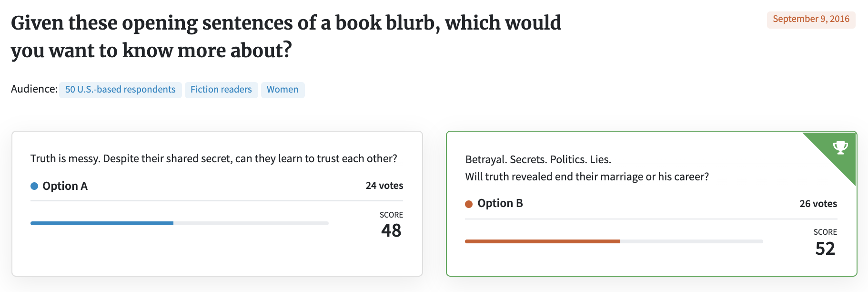Click the winner trophy icon

coord(840,147)
